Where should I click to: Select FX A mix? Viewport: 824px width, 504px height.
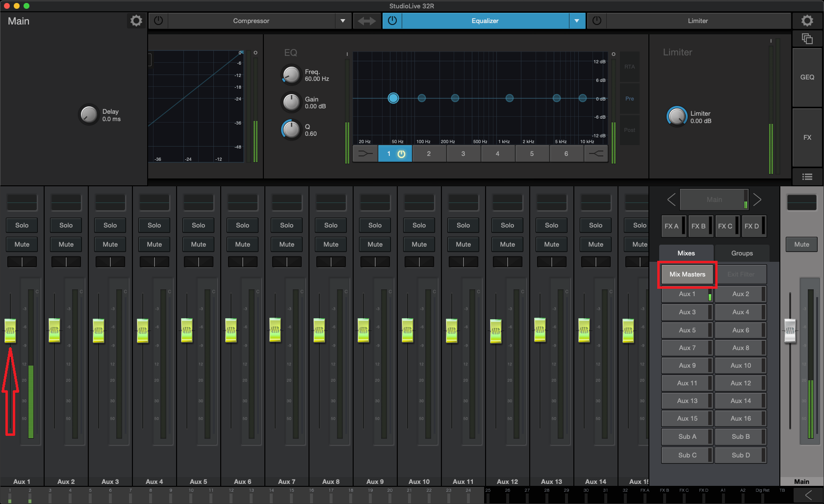pos(674,226)
